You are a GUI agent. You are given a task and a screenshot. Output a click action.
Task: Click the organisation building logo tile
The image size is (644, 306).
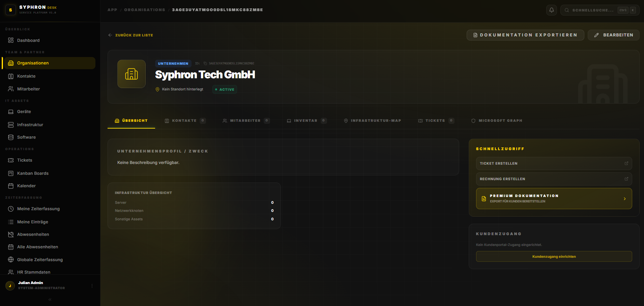coord(131,74)
